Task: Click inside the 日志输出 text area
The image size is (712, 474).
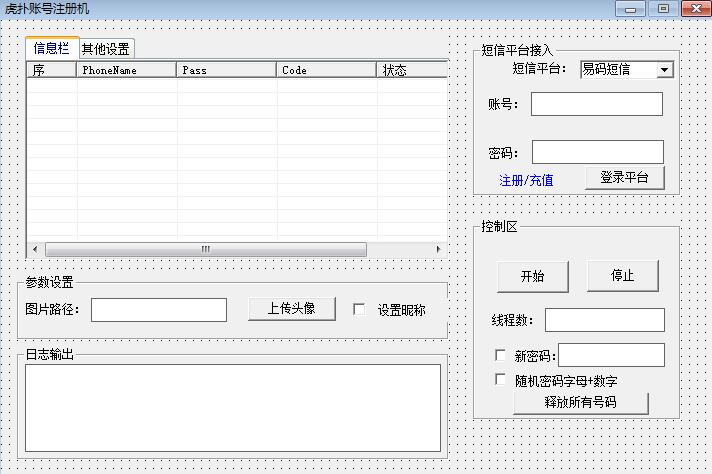Action: [233, 408]
